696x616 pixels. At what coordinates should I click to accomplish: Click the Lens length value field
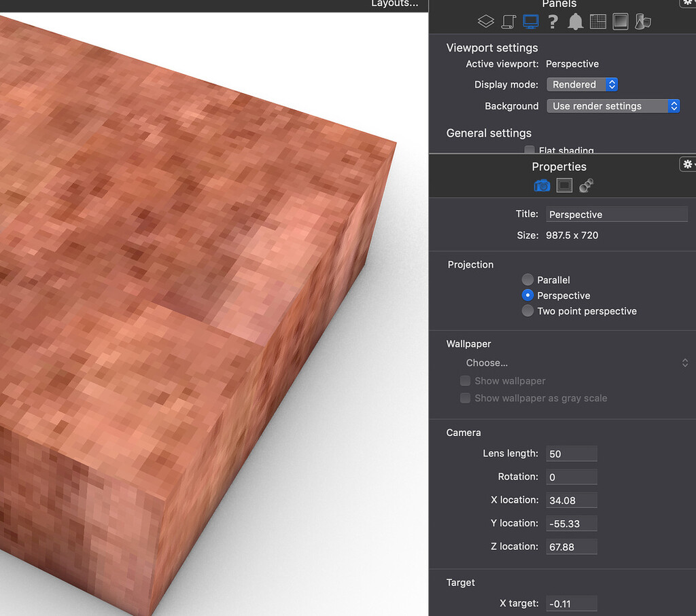coord(571,453)
